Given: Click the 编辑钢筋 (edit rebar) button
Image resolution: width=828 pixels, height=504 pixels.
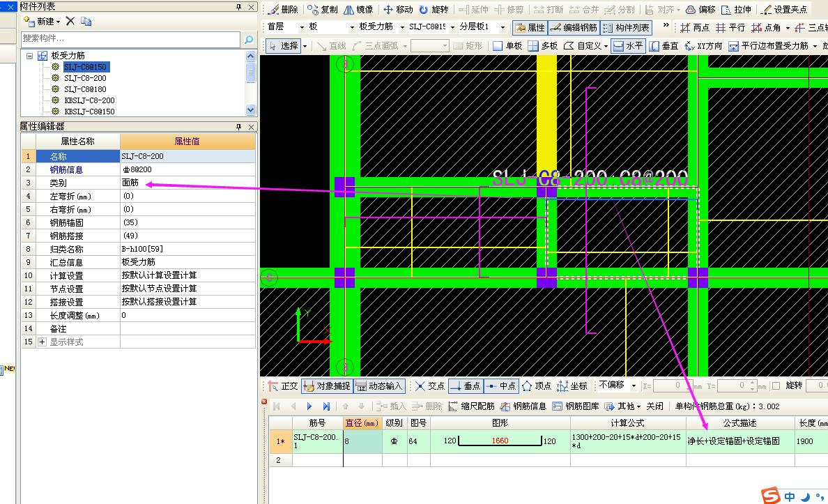Looking at the screenshot, I should click(x=574, y=27).
